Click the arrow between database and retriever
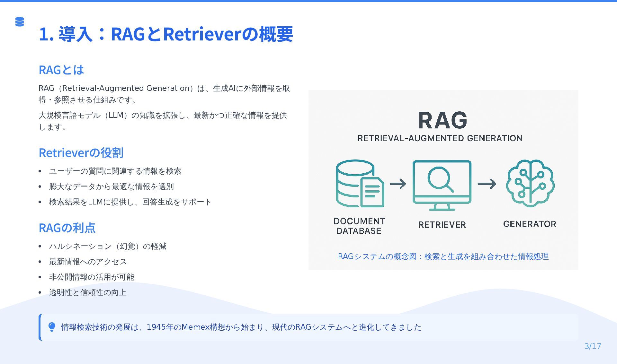This screenshot has width=617, height=364. pos(398,184)
